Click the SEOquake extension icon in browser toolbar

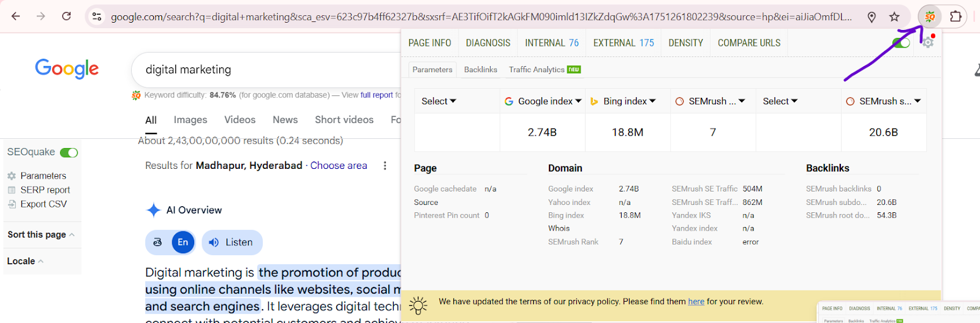(930, 17)
